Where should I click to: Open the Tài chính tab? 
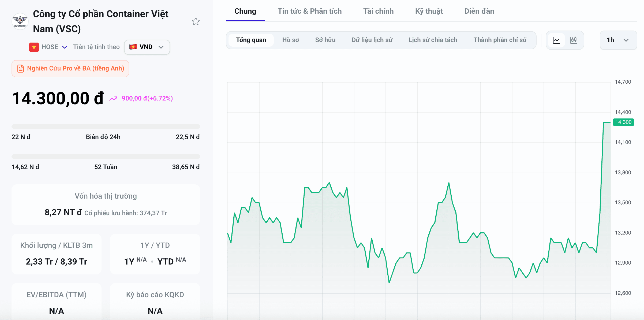coord(378,11)
